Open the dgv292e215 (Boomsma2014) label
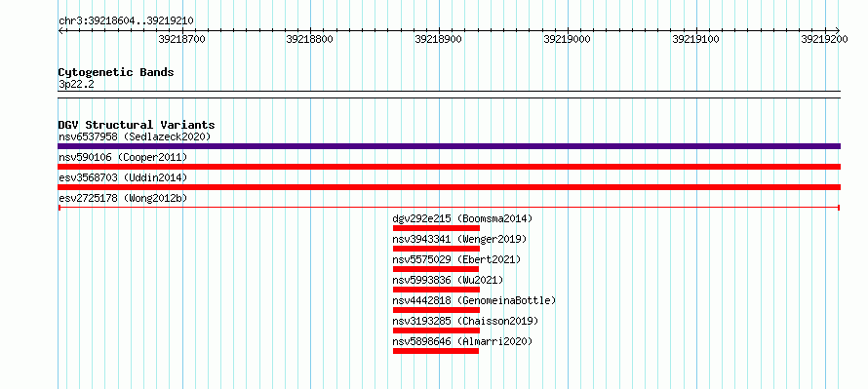 coord(462,218)
